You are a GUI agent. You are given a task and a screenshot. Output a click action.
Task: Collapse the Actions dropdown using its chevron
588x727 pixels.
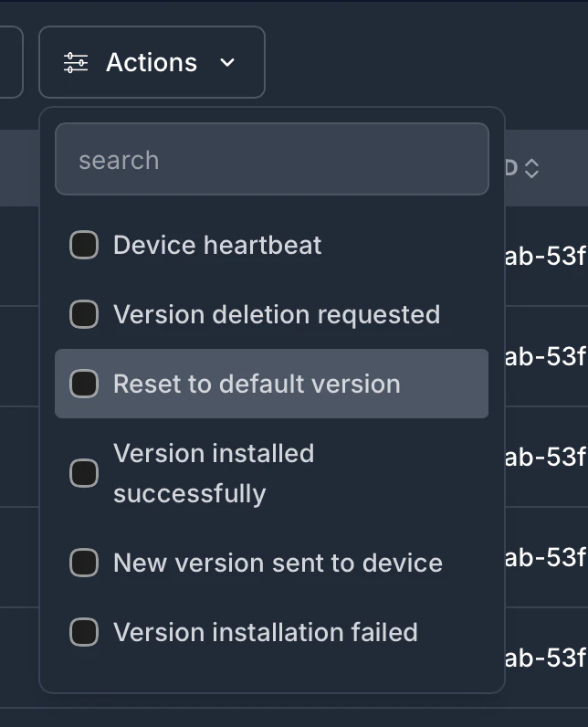click(x=228, y=62)
